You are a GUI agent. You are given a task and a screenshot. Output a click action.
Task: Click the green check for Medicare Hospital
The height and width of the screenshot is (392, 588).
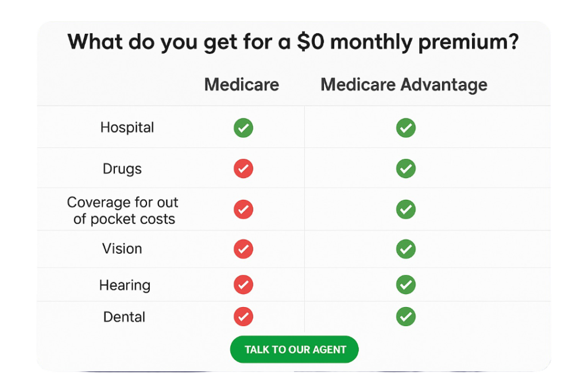pyautogui.click(x=243, y=128)
